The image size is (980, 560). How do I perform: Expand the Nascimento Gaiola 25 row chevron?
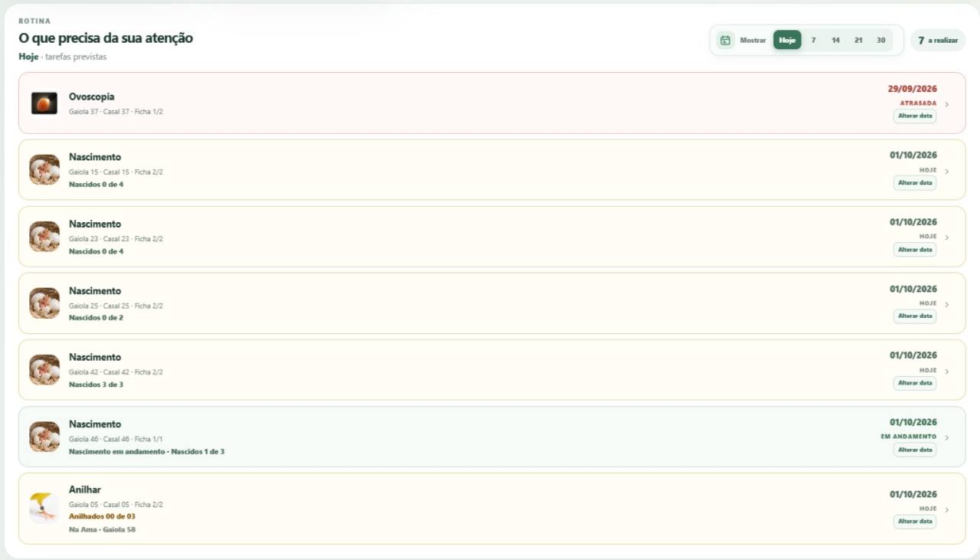click(x=947, y=304)
